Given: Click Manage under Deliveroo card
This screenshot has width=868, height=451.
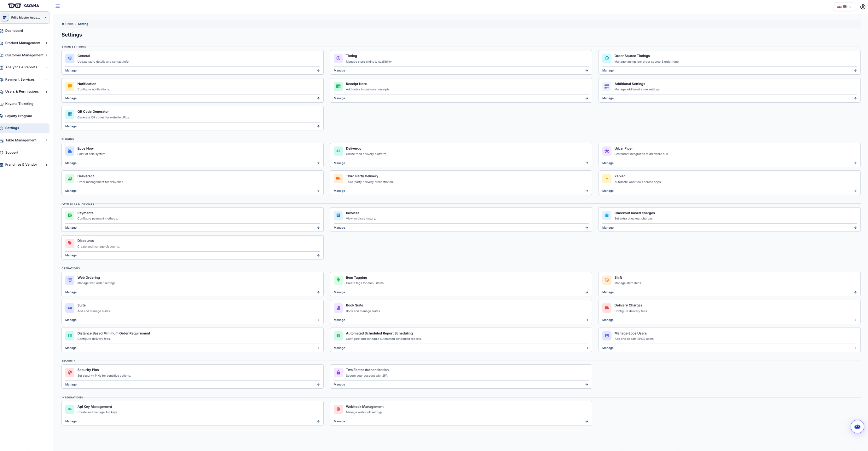Looking at the screenshot, I should pos(339,163).
